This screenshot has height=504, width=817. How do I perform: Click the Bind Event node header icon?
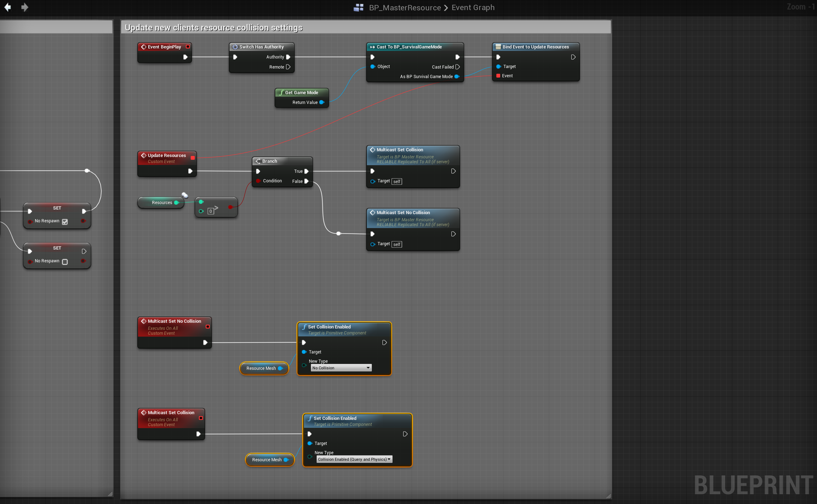coord(498,47)
